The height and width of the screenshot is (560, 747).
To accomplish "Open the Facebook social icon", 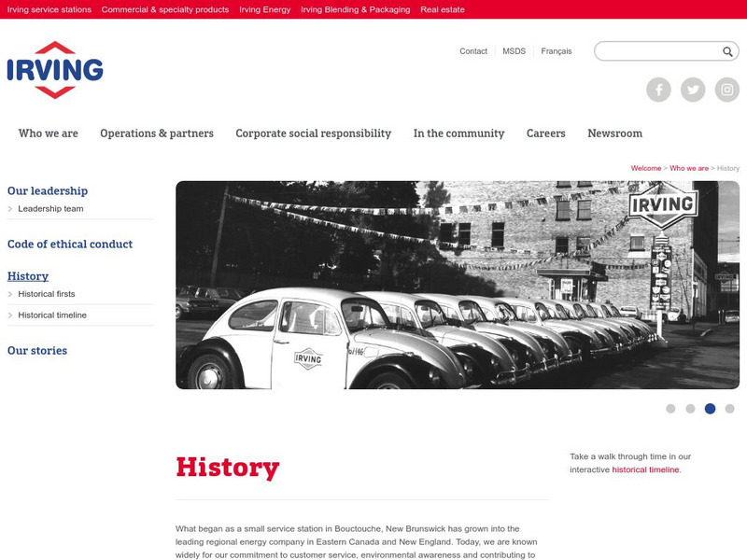I will 658,90.
